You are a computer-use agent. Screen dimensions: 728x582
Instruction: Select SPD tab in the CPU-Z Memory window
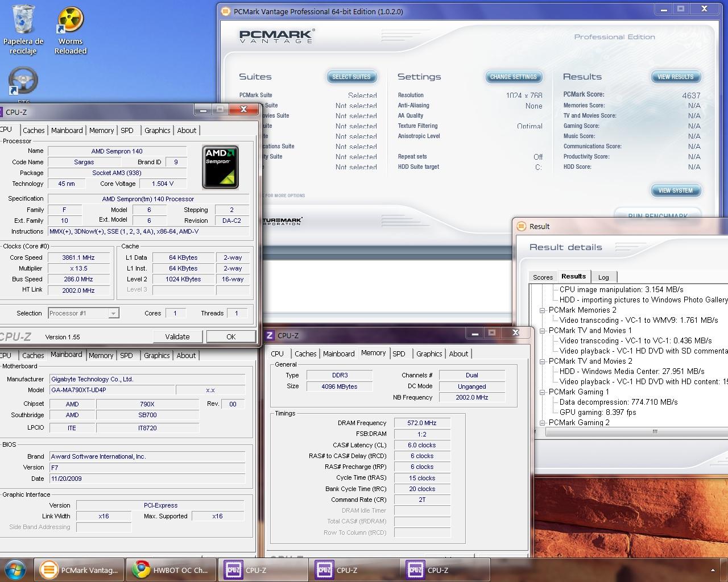click(x=399, y=354)
